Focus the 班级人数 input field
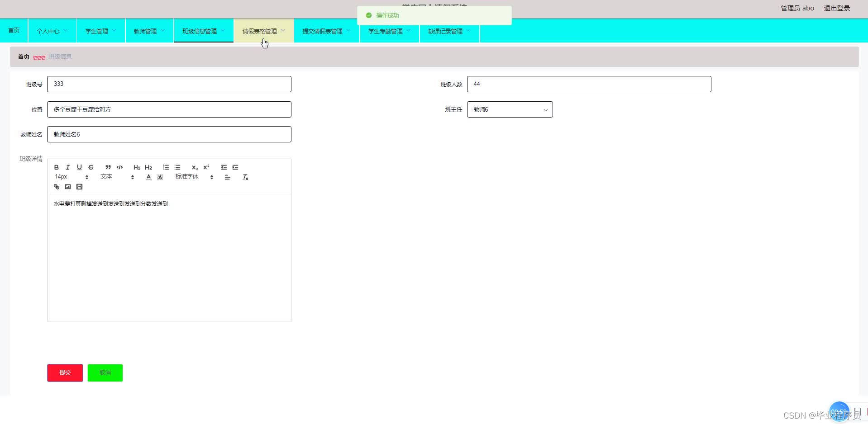Image resolution: width=868 pixels, height=424 pixels. point(589,84)
